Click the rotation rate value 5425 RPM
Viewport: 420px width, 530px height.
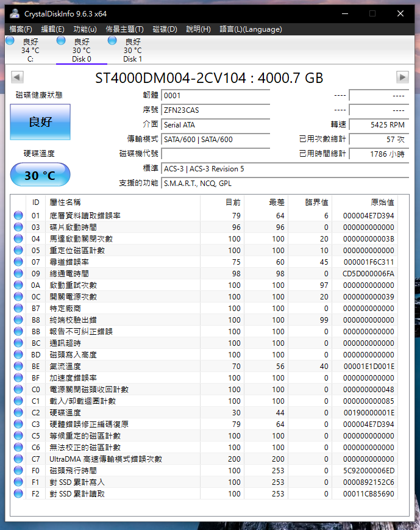(x=379, y=125)
